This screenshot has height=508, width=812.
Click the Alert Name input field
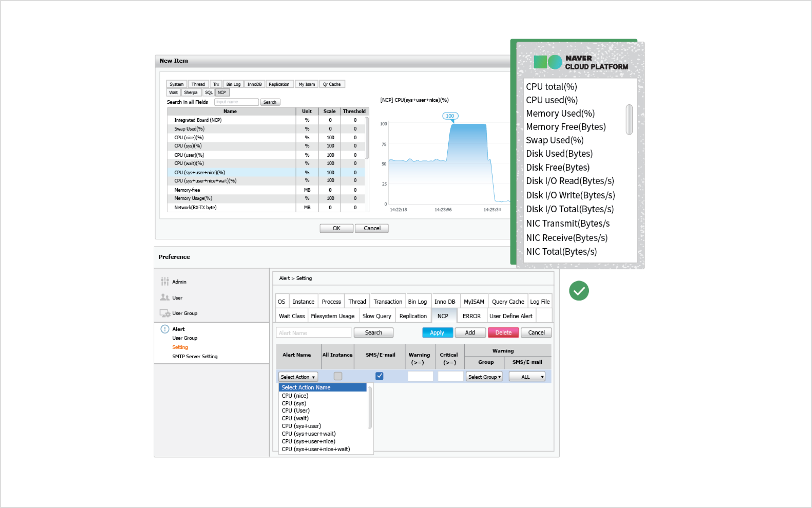click(313, 333)
